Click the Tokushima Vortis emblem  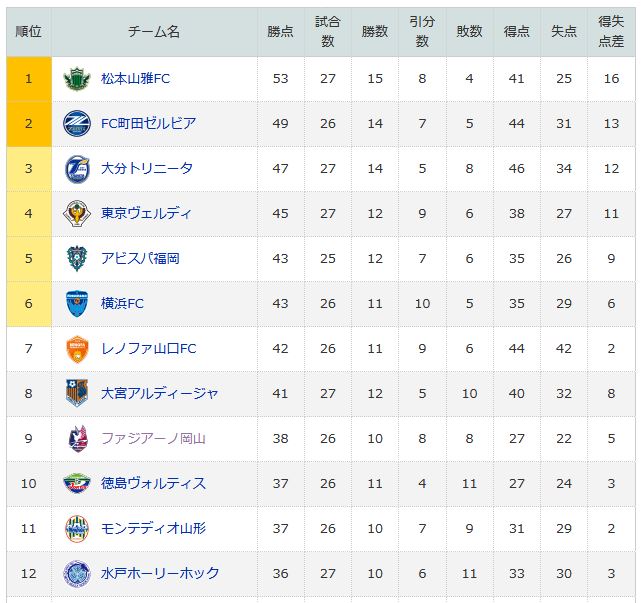(x=77, y=483)
